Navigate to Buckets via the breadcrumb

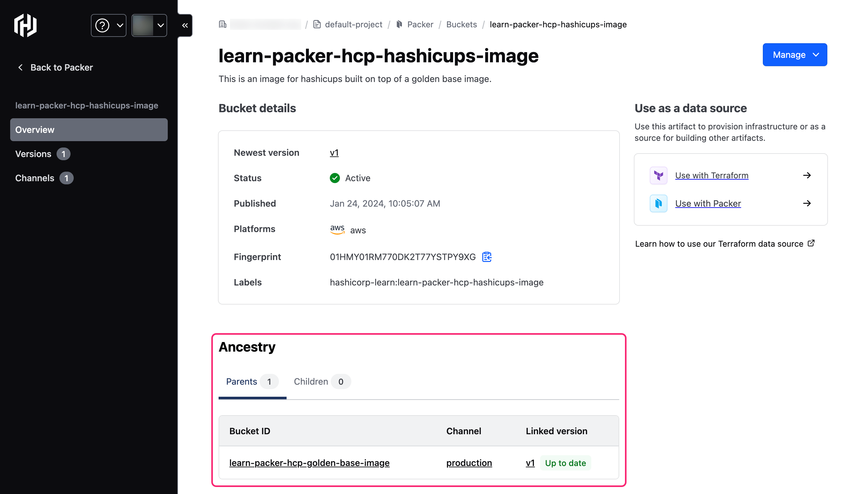tap(461, 24)
